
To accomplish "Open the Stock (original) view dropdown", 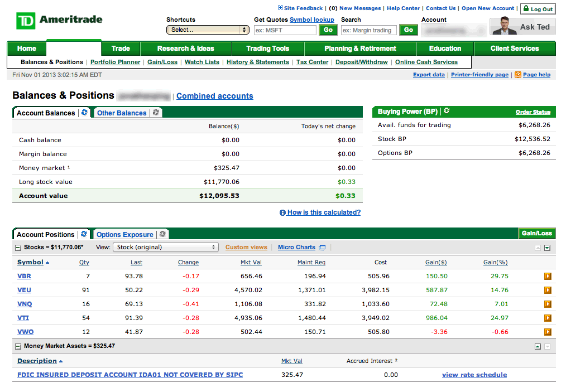I will (x=166, y=247).
